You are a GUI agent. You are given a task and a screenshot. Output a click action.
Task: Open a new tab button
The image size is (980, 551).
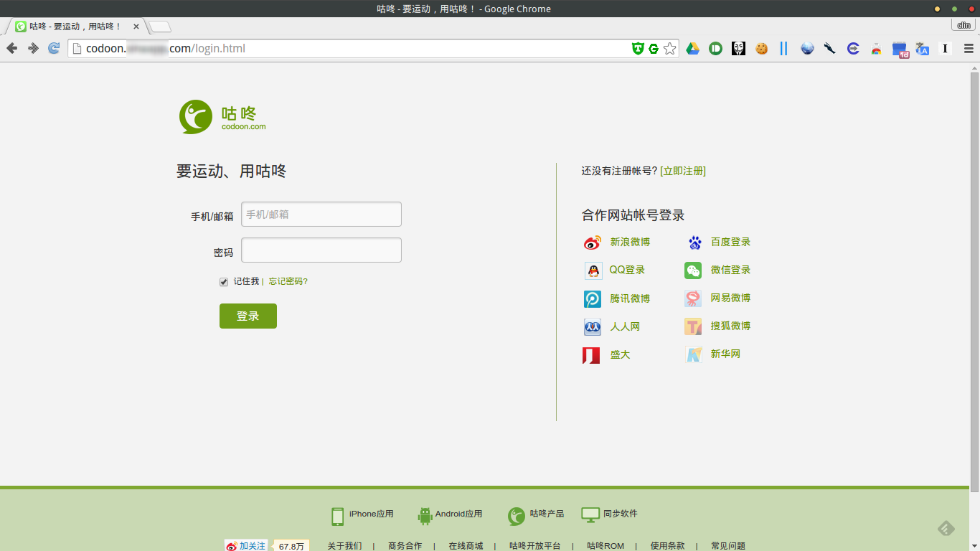tap(160, 27)
